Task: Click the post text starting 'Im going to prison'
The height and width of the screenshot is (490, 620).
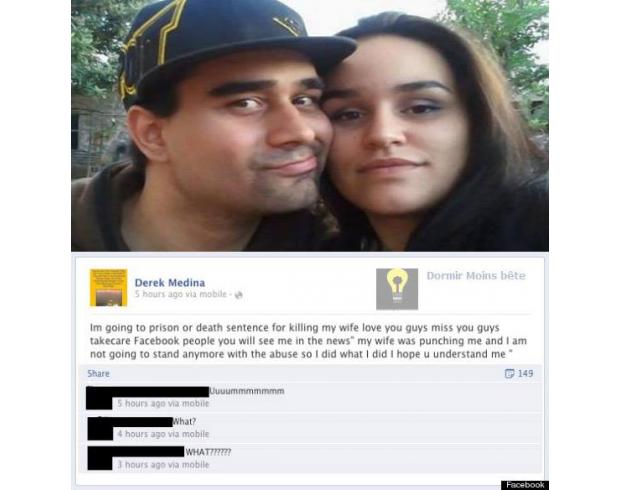Action: 308,341
